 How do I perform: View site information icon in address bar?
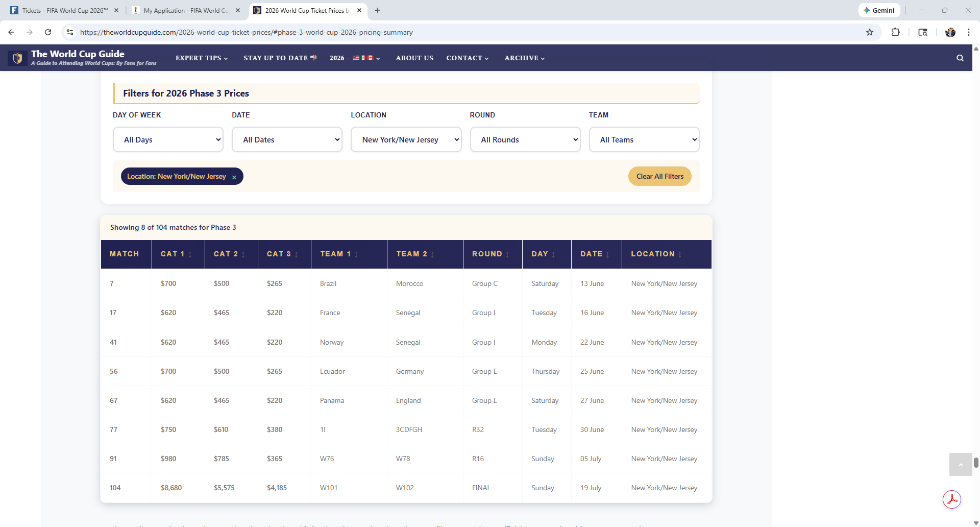point(70,32)
